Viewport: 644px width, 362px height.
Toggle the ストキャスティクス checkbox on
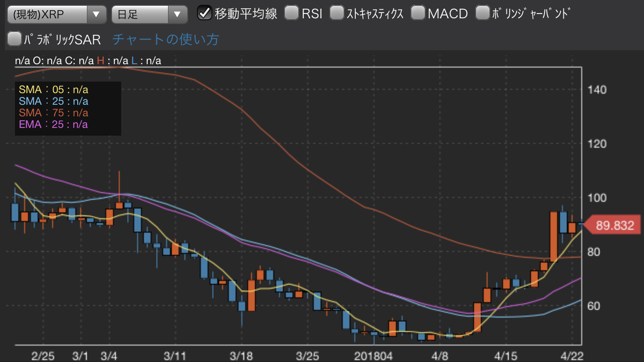coord(336,13)
